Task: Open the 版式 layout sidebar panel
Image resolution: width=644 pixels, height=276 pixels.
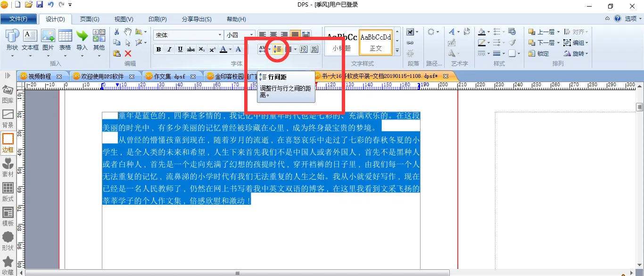Action: (8, 192)
